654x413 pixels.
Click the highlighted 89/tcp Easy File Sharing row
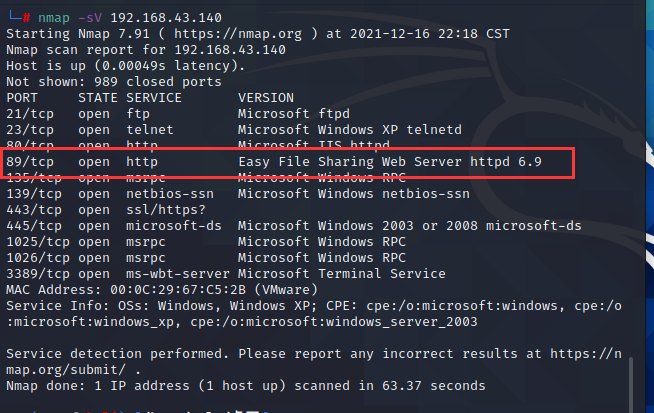coord(290,161)
